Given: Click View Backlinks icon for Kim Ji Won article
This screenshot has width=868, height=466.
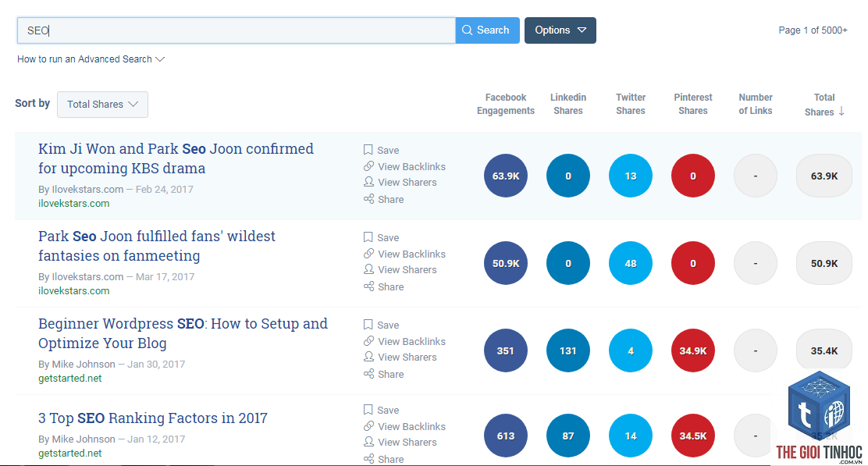Looking at the screenshot, I should (x=368, y=166).
